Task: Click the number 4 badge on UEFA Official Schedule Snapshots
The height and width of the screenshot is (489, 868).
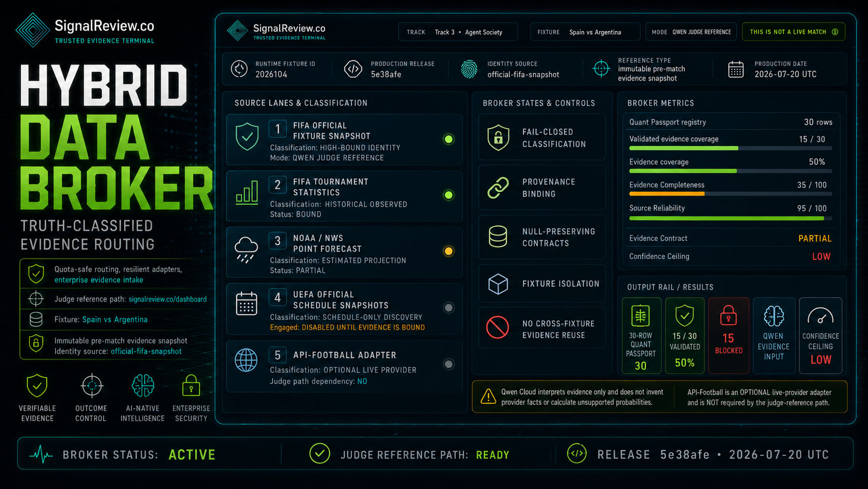Action: (x=278, y=297)
